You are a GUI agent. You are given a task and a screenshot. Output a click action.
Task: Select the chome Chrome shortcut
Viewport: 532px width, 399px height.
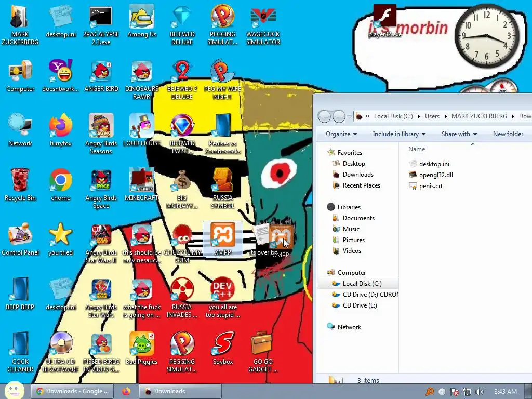click(x=60, y=185)
